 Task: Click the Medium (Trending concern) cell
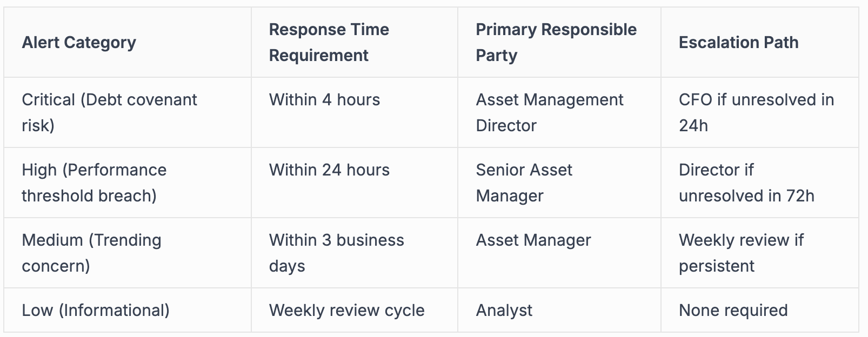point(91,253)
